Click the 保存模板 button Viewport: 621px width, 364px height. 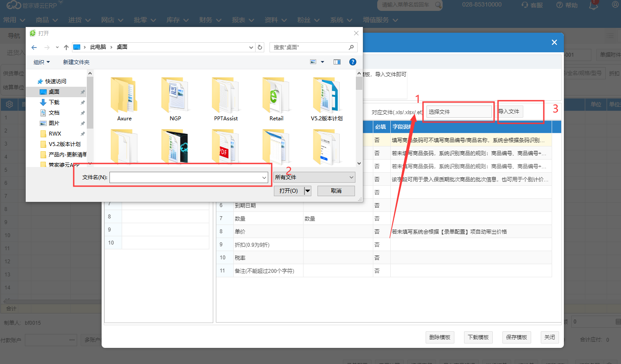(x=517, y=337)
